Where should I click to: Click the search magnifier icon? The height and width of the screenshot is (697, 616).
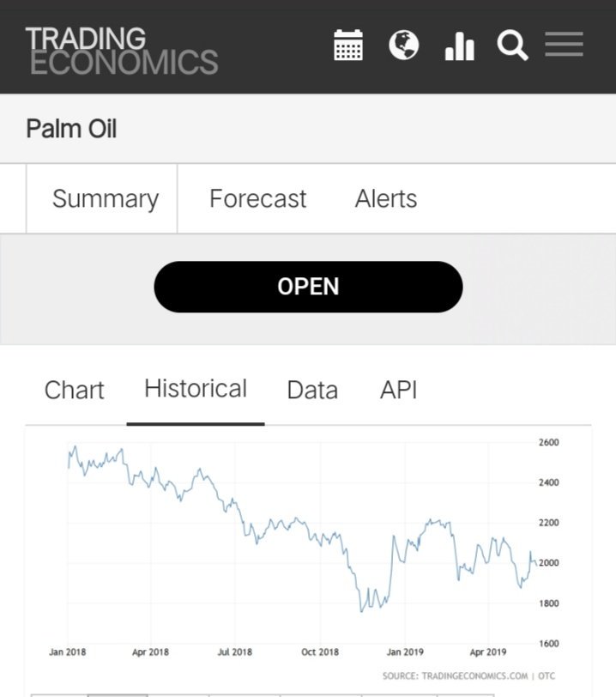point(512,45)
